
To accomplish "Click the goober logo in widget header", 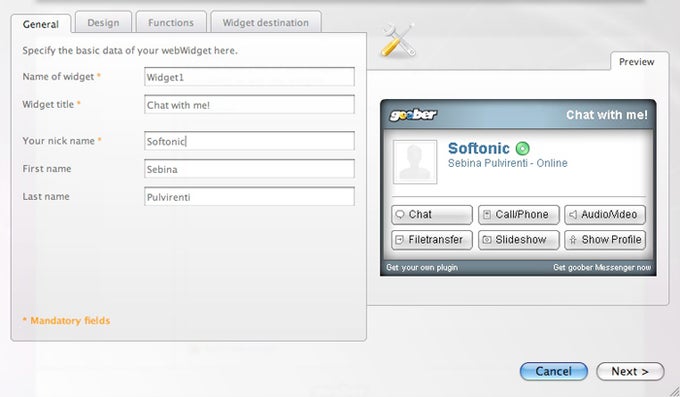I will (x=413, y=115).
